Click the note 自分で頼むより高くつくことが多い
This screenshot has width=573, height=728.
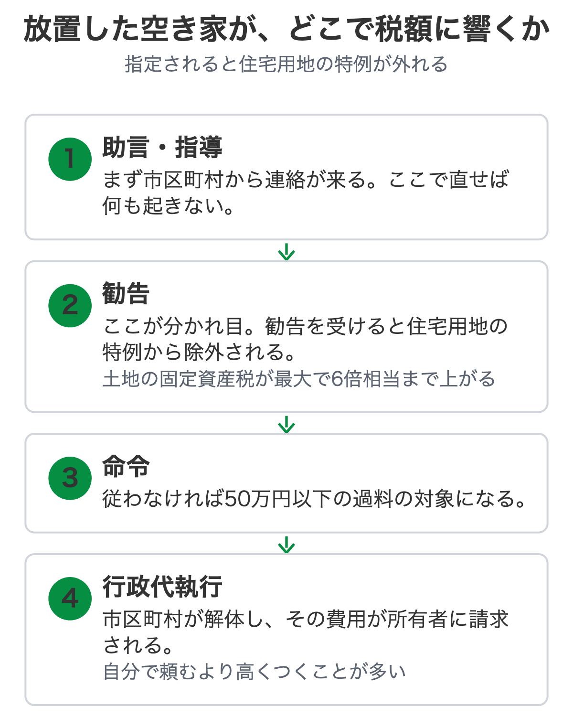254,672
